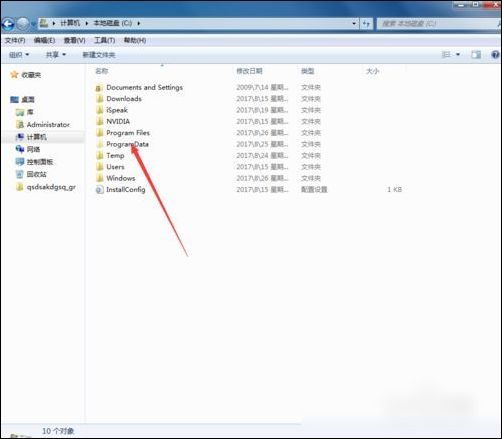The height and width of the screenshot is (439, 502).
Task: Open the Tools (T) menu
Action: 104,40
